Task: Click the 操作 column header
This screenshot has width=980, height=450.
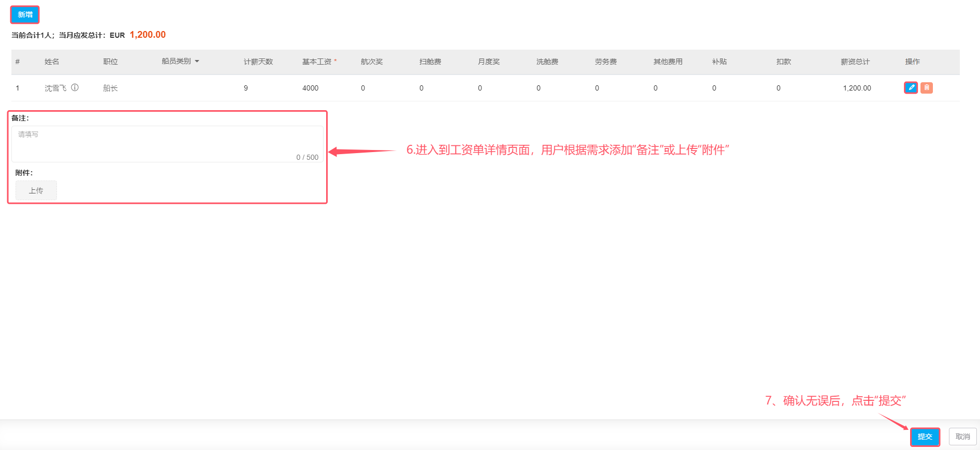Action: [x=912, y=62]
